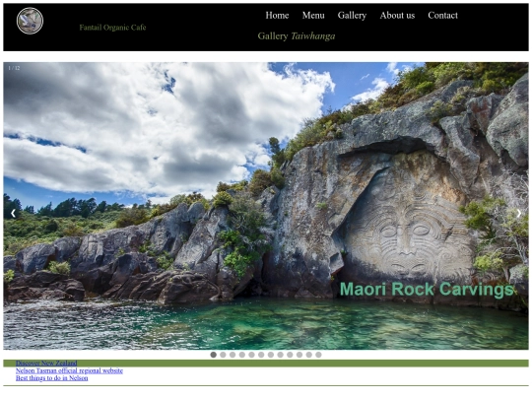The image size is (532, 399).
Task: Select the eighth slideshow dot
Action: pyautogui.click(x=280, y=355)
